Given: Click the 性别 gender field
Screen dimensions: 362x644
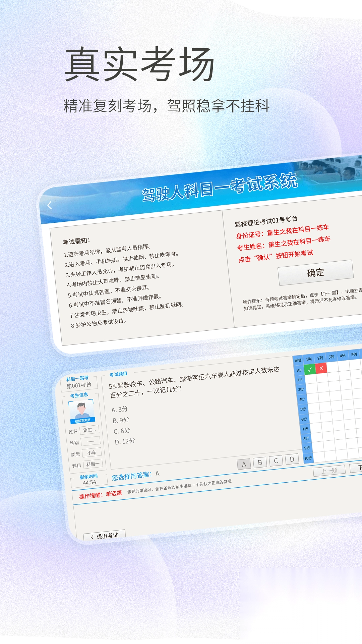Looking at the screenshot, I should point(90,441).
